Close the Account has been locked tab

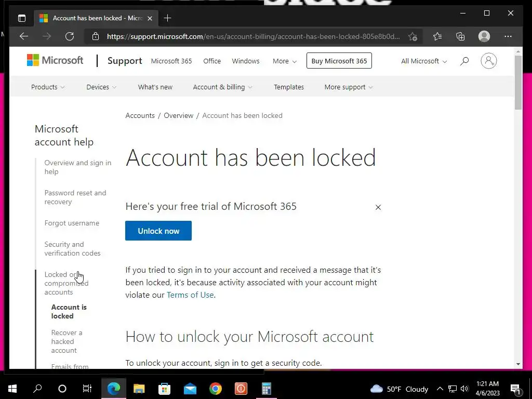150,18
